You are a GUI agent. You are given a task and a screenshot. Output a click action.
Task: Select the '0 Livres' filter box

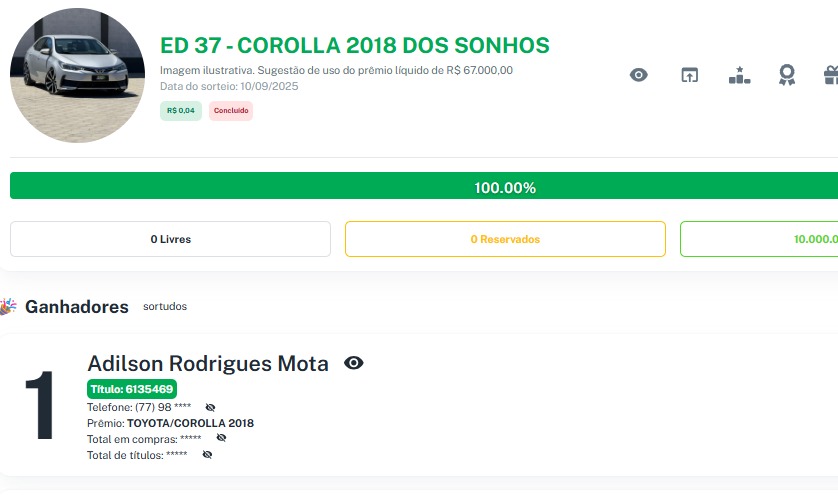pyautogui.click(x=170, y=239)
